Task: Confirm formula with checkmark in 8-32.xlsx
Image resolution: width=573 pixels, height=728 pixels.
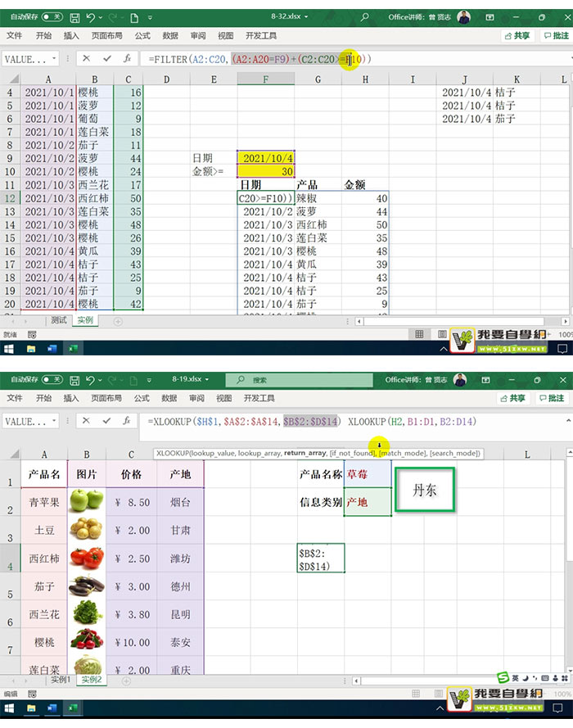Action: [107, 58]
